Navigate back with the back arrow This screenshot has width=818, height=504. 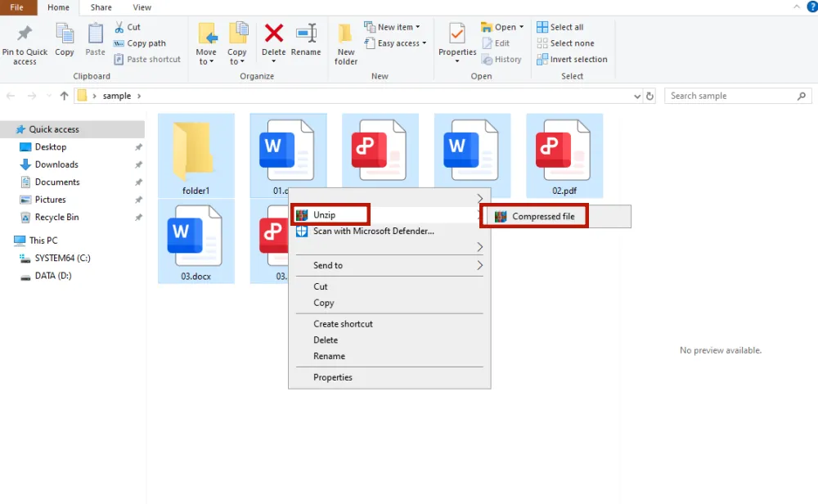[x=10, y=96]
